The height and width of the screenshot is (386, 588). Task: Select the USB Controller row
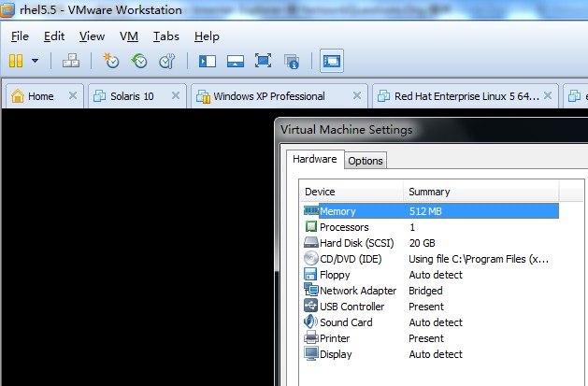click(x=431, y=307)
